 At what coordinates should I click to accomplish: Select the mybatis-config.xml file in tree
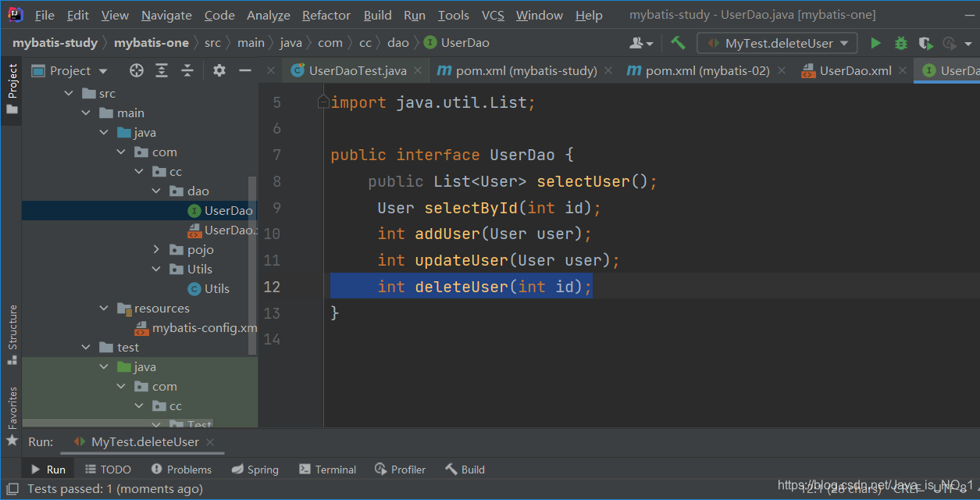tap(196, 328)
